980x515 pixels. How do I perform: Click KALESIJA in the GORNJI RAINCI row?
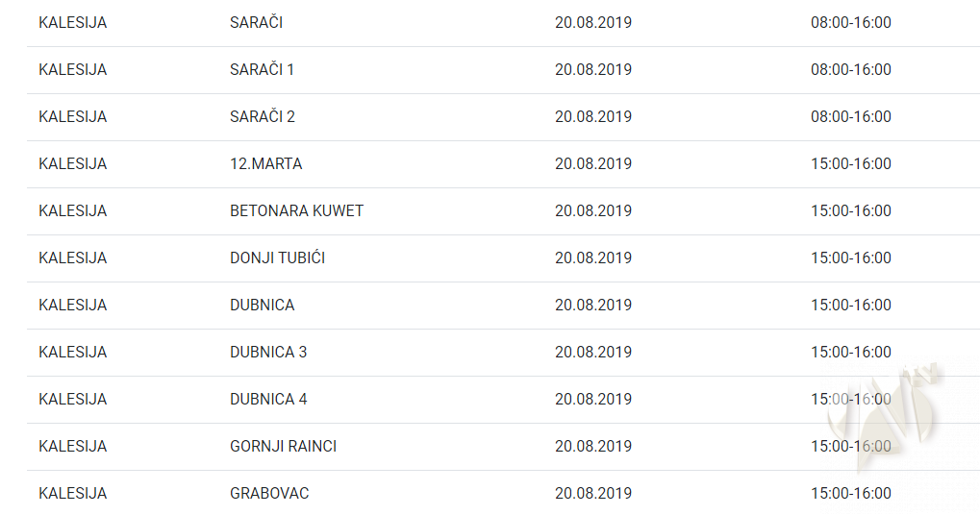72,447
